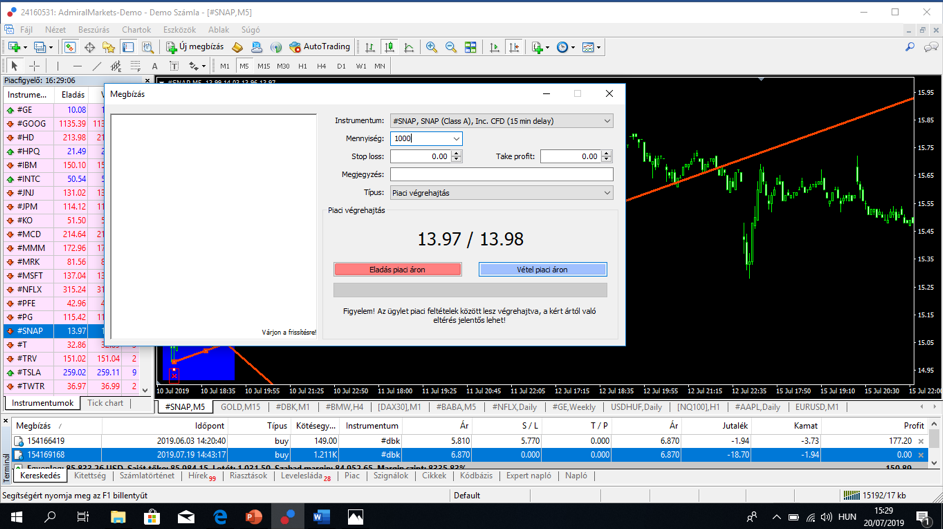Switch to the MN timeframe
The height and width of the screenshot is (529, 943).
[x=379, y=66]
